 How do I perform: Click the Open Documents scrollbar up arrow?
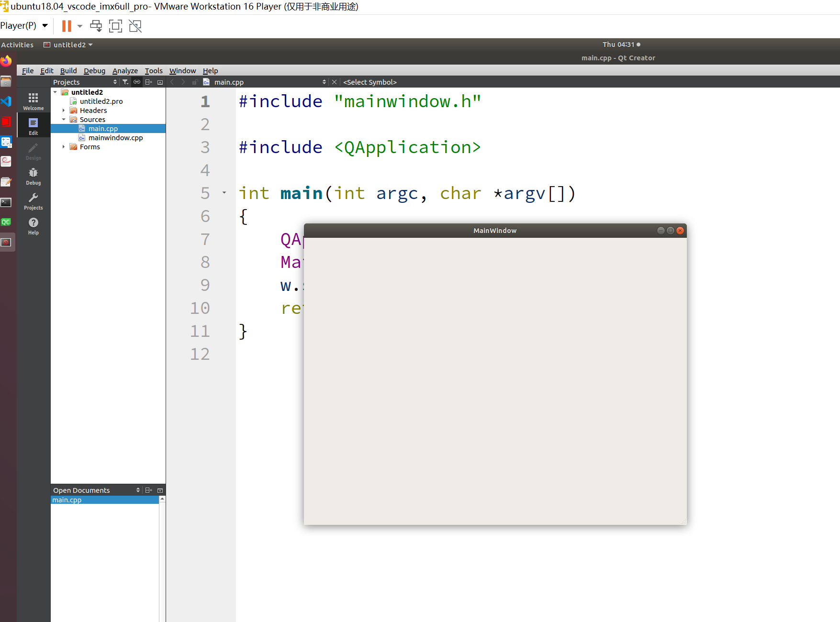162,499
